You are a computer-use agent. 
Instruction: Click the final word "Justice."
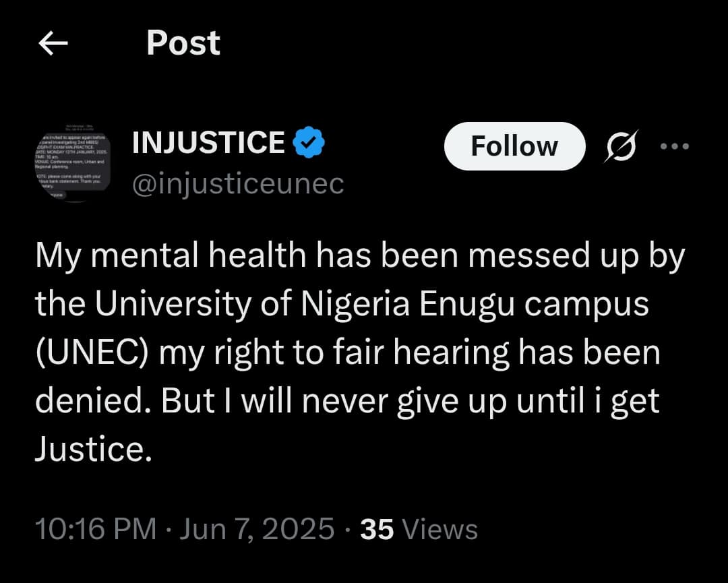(x=90, y=450)
